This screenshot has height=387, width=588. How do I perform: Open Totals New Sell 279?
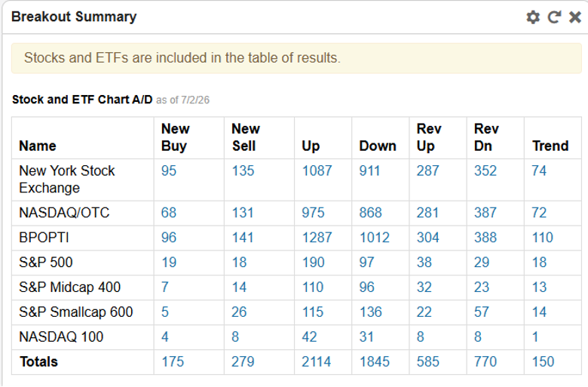click(243, 361)
